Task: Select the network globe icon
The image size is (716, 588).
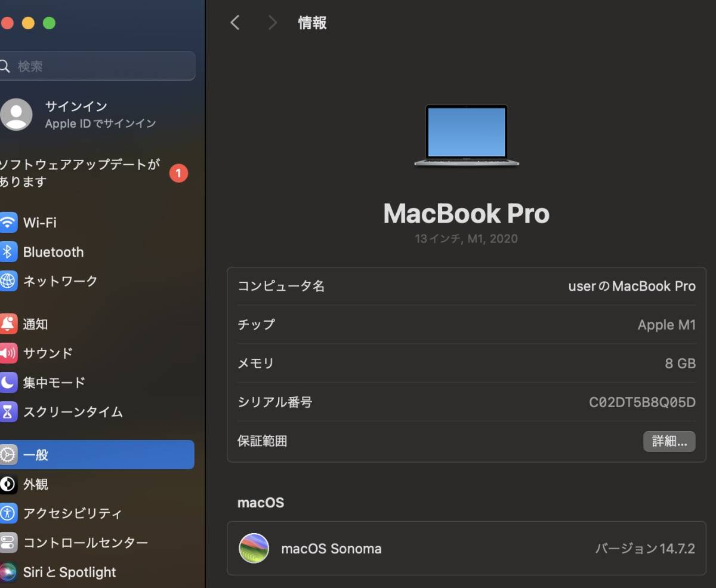Action: click(x=8, y=281)
